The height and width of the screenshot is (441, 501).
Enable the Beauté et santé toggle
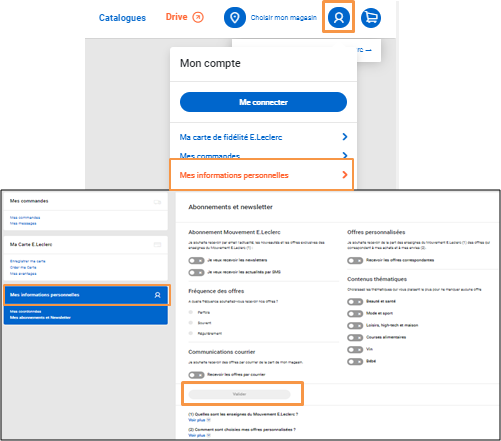point(355,302)
